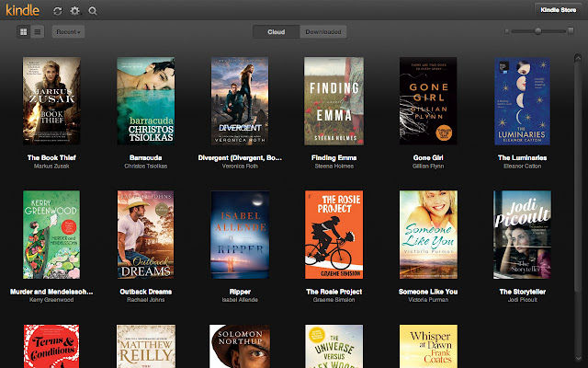This screenshot has height=368, width=588.
Task: Click the scrollbar up arrow
Action: pos(578,58)
